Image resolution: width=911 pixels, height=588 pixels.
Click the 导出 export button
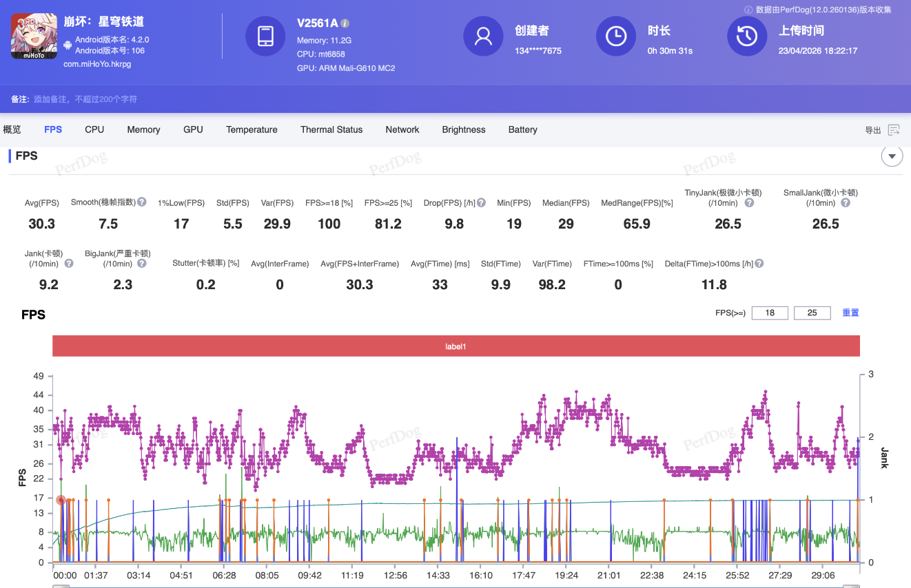(x=872, y=130)
